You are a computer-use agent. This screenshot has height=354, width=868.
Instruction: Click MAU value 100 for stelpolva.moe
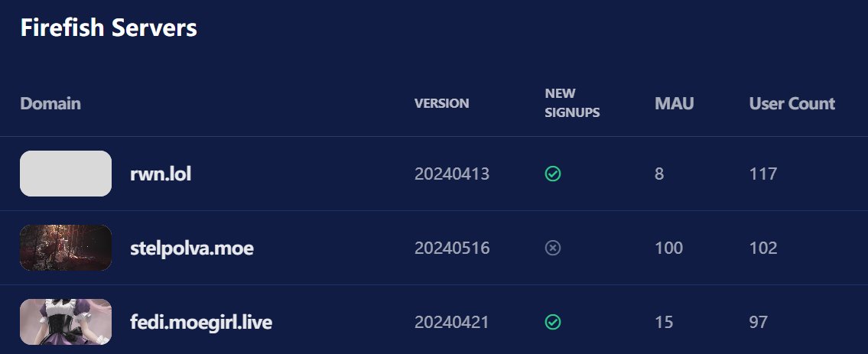point(668,248)
